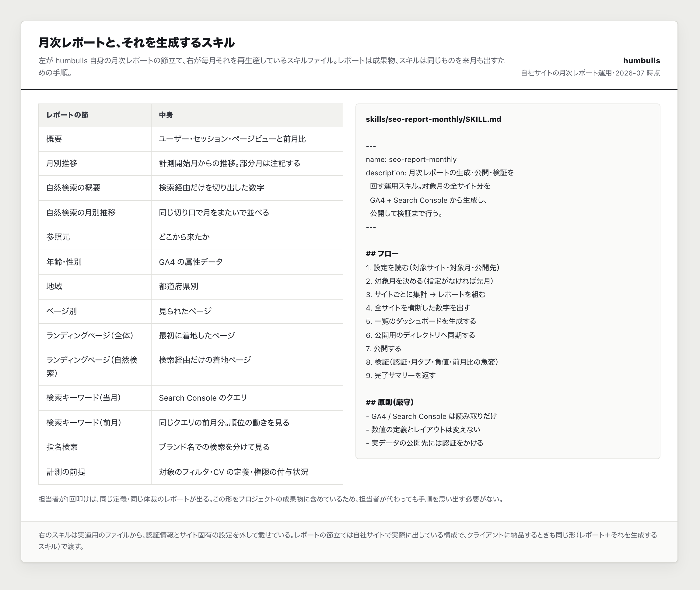This screenshot has width=700, height=590.
Task: Click flow step 7. 公開する
Action: click(x=383, y=349)
